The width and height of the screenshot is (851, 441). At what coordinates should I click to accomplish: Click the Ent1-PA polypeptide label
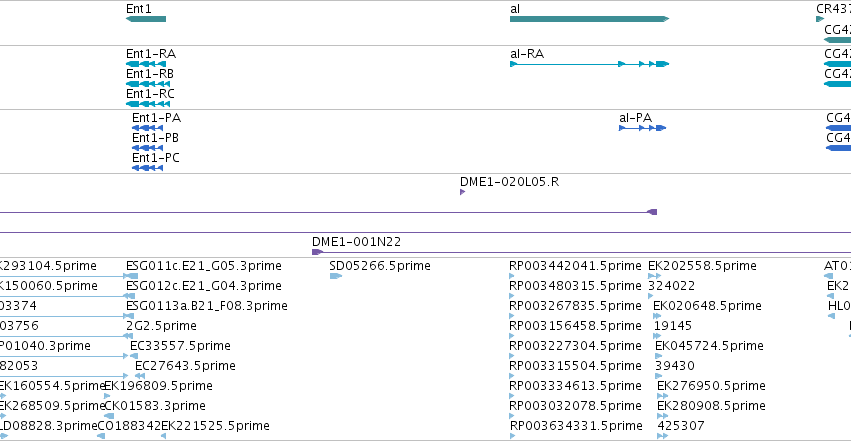(x=156, y=118)
